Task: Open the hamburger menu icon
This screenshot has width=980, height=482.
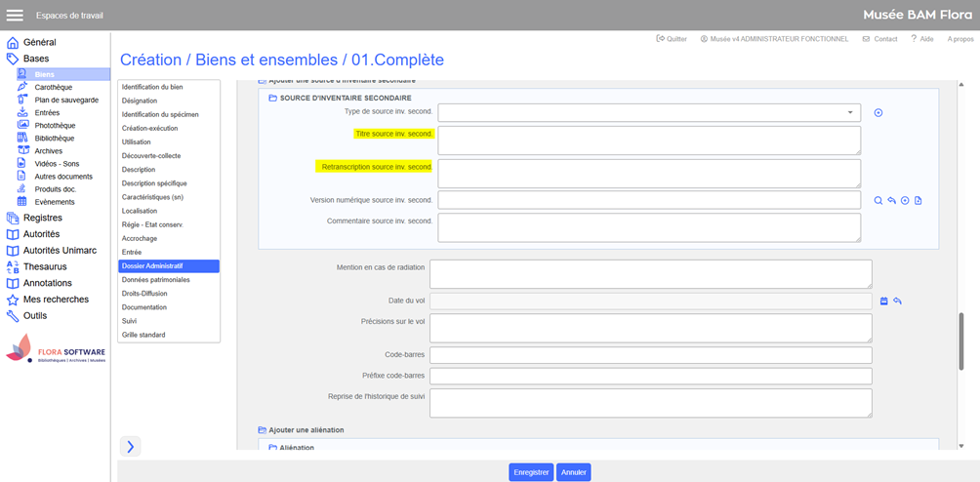Action: (15, 15)
